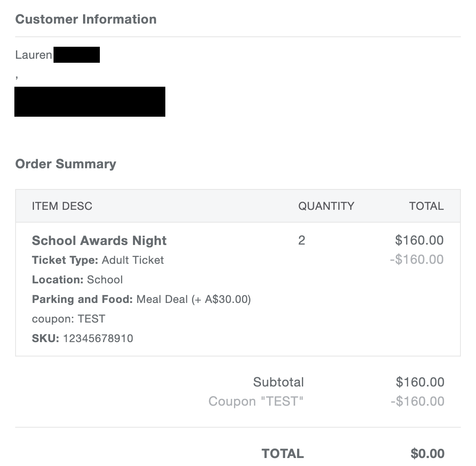Click the coupon TEST line in item

click(69, 319)
